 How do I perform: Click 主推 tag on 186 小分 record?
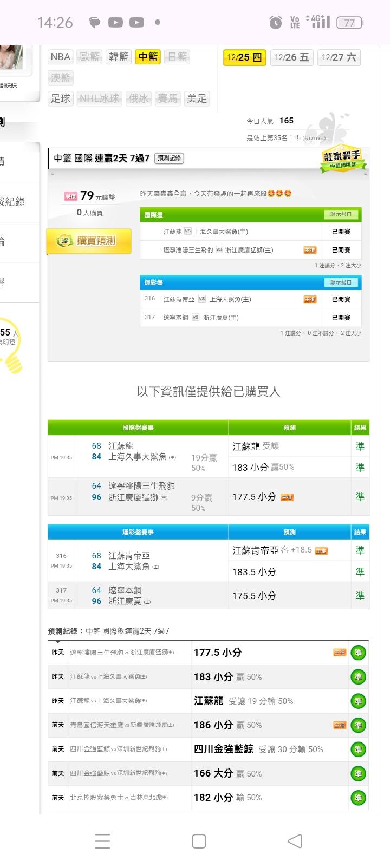click(340, 725)
